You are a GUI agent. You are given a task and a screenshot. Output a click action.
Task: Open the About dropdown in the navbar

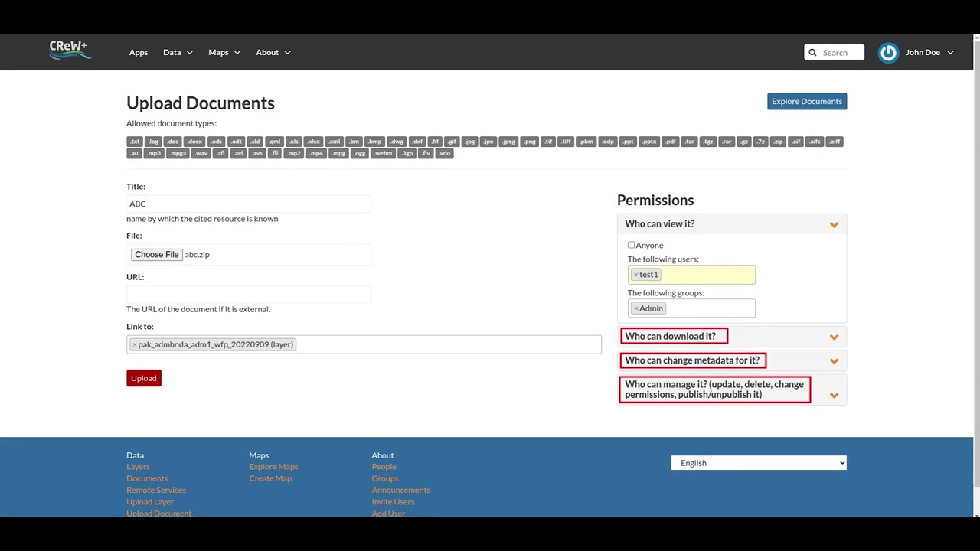pyautogui.click(x=273, y=52)
